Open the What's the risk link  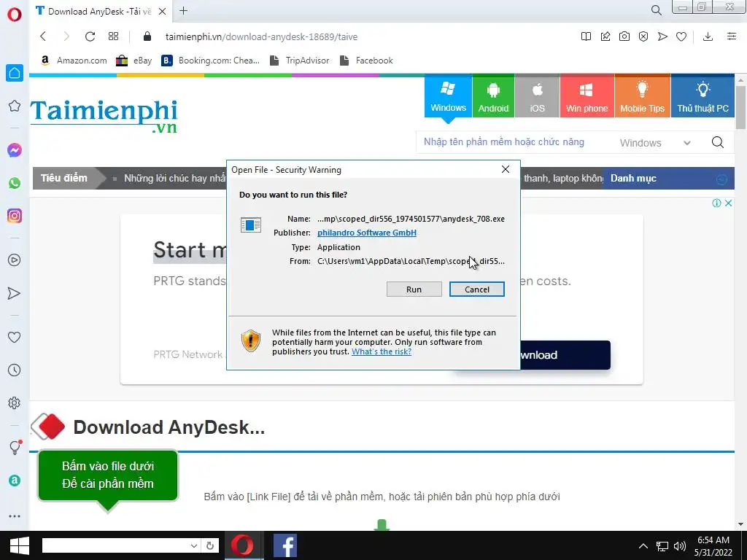pos(381,351)
